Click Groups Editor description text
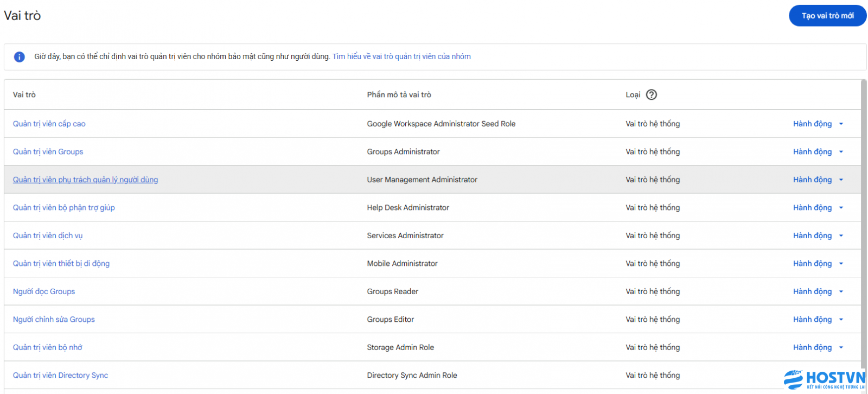The width and height of the screenshot is (868, 394). coord(391,319)
